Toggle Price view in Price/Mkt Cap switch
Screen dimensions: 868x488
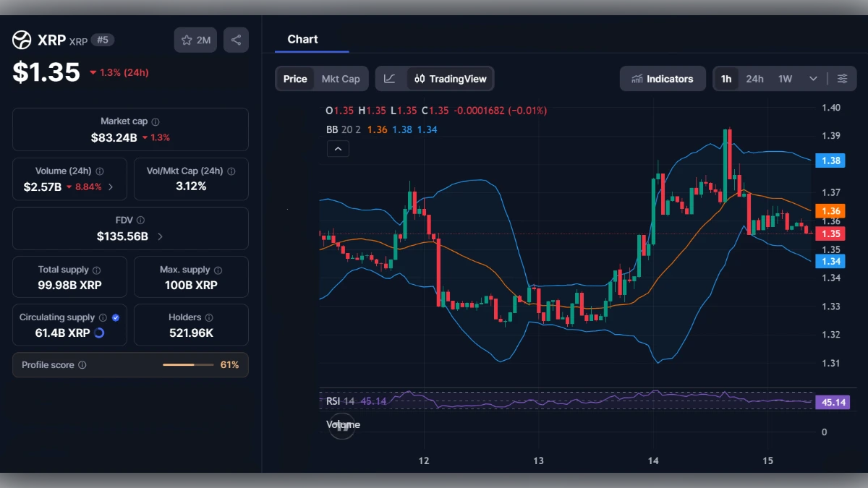(295, 78)
